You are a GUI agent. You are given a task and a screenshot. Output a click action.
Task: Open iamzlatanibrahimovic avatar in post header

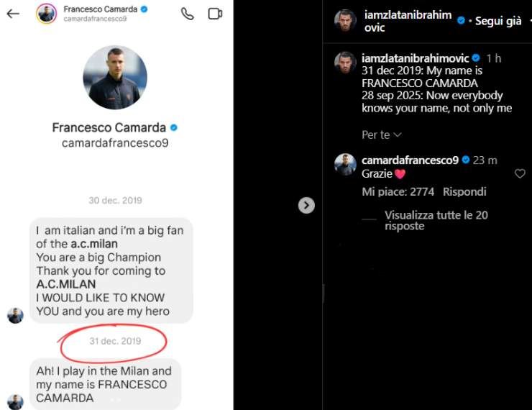pyautogui.click(x=346, y=20)
